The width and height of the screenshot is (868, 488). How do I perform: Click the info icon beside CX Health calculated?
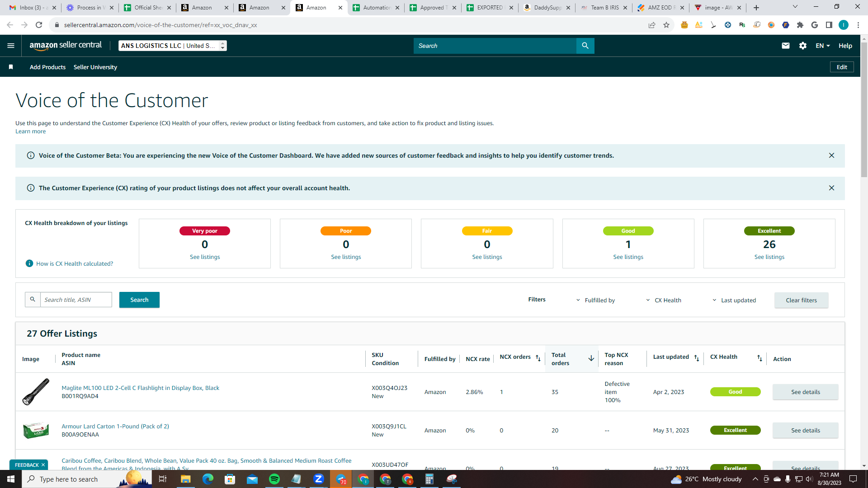(x=29, y=263)
